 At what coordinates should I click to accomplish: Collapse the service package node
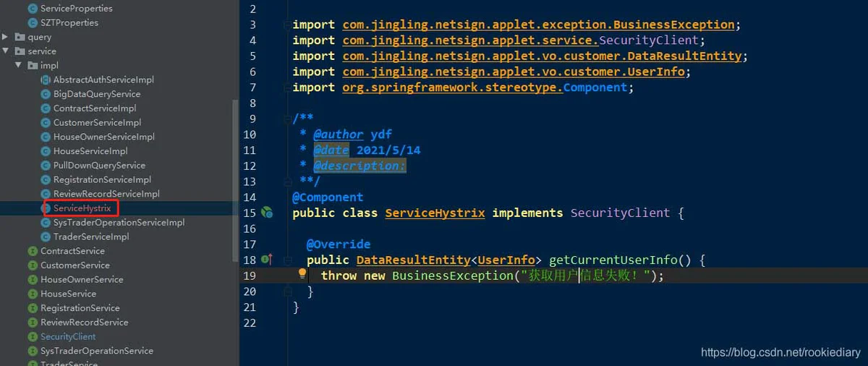click(x=6, y=51)
